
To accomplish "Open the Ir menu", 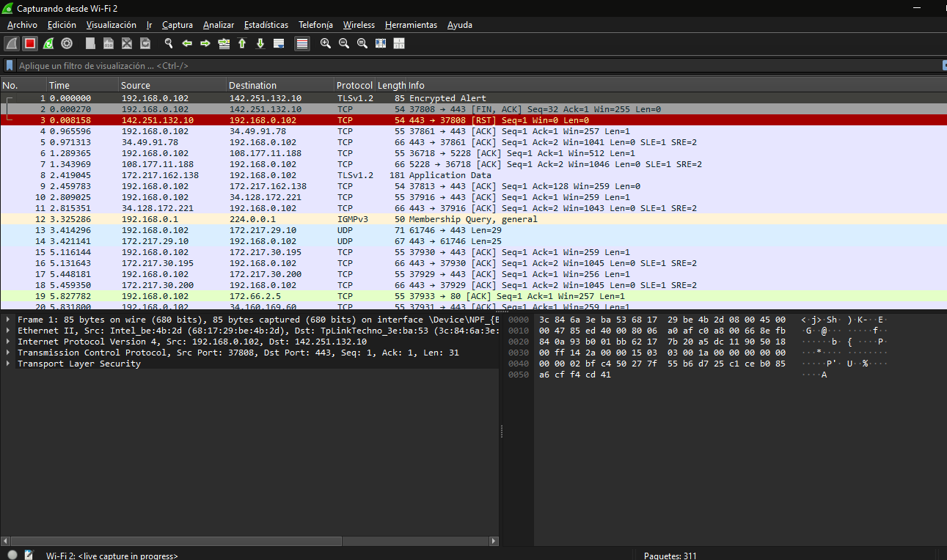I will 149,25.
